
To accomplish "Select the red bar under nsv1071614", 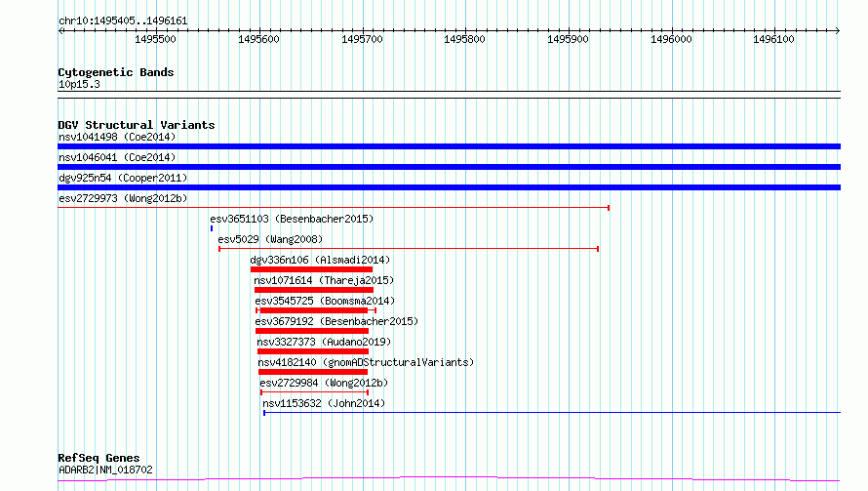I will [314, 290].
